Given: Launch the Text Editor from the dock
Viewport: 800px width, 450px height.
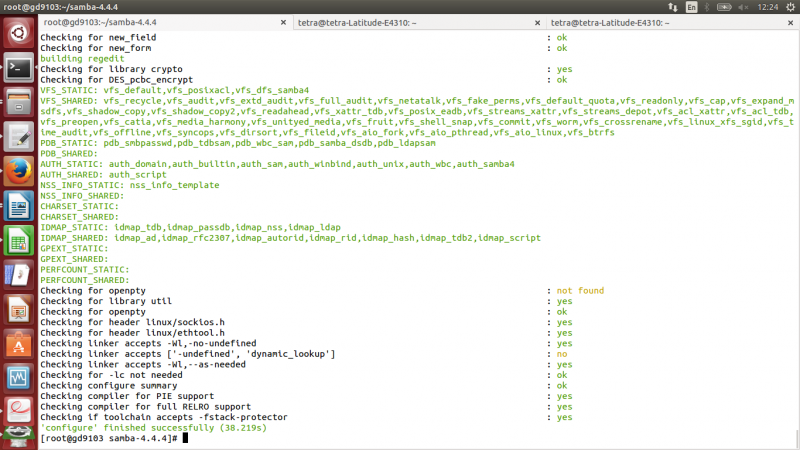Looking at the screenshot, I should pyautogui.click(x=19, y=137).
